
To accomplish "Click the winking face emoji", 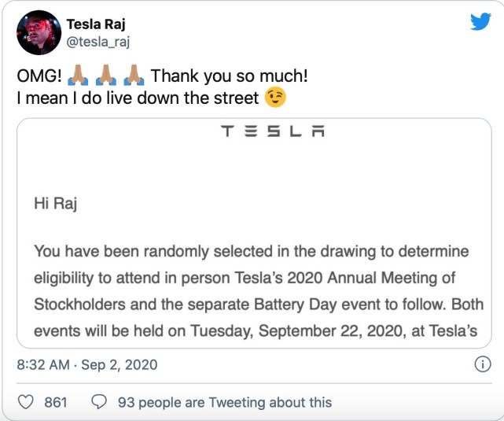I will coord(275,98).
